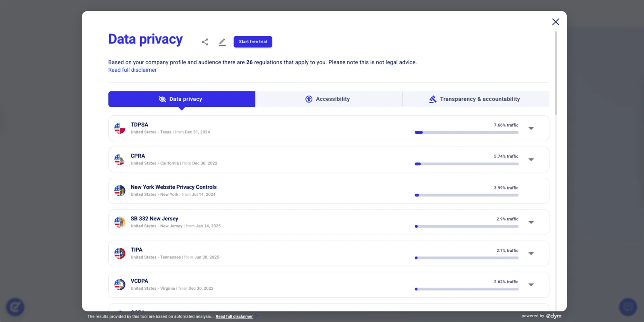The height and width of the screenshot is (322, 644).
Task: Expand the TIPA regulation row
Action: [x=531, y=253]
